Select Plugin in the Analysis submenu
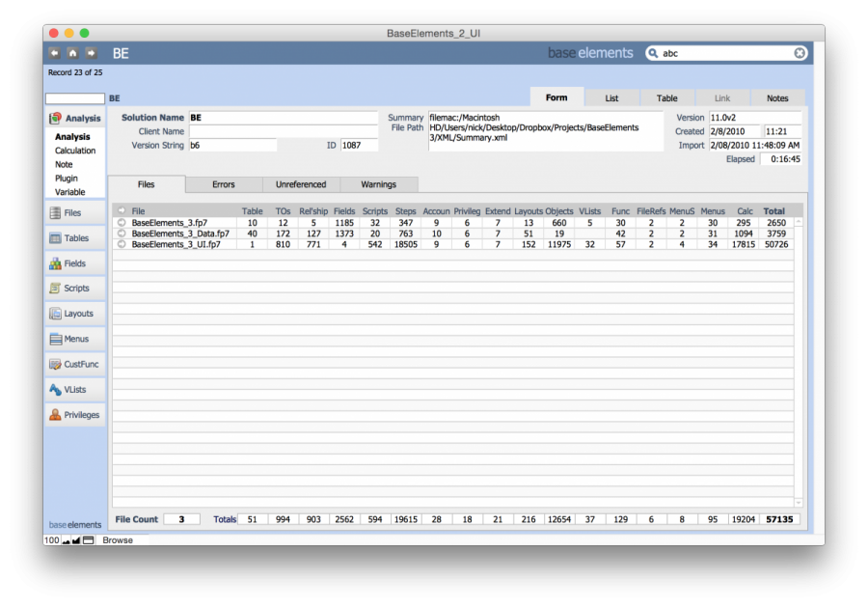Screen dimensions: 868x607 coord(67,179)
